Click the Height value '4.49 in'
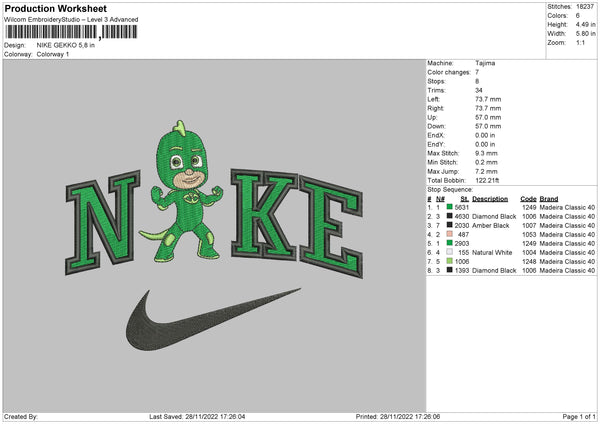 pos(585,24)
